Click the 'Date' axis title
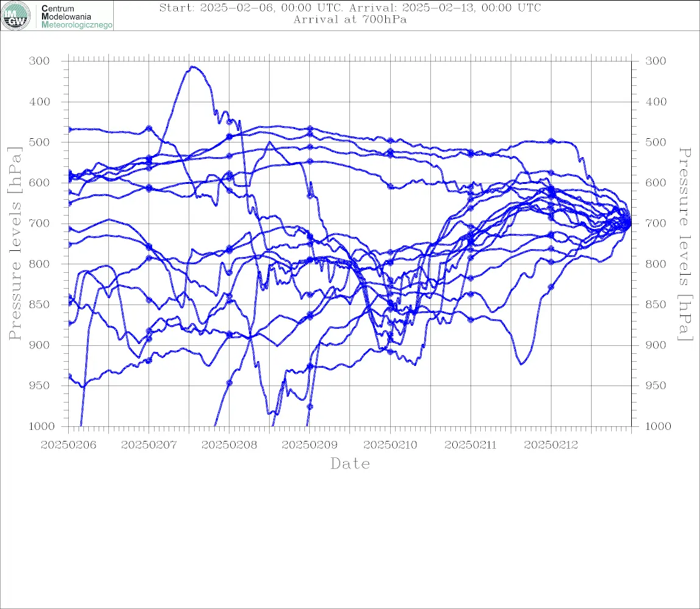 [350, 463]
